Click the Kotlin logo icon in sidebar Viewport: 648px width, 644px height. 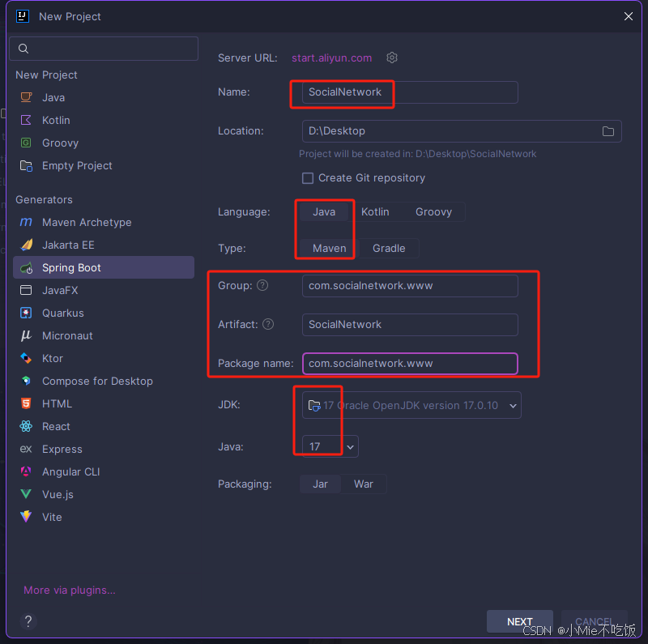(26, 120)
